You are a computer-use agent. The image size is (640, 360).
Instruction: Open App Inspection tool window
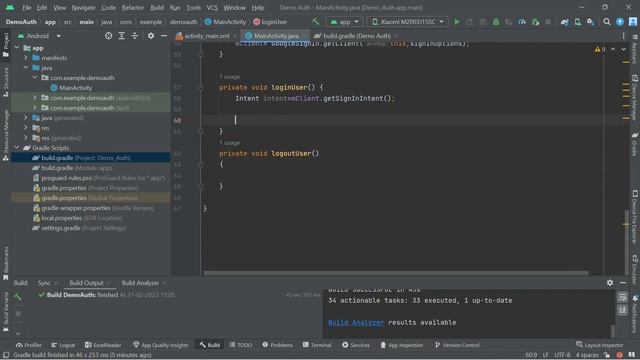pos(402,345)
